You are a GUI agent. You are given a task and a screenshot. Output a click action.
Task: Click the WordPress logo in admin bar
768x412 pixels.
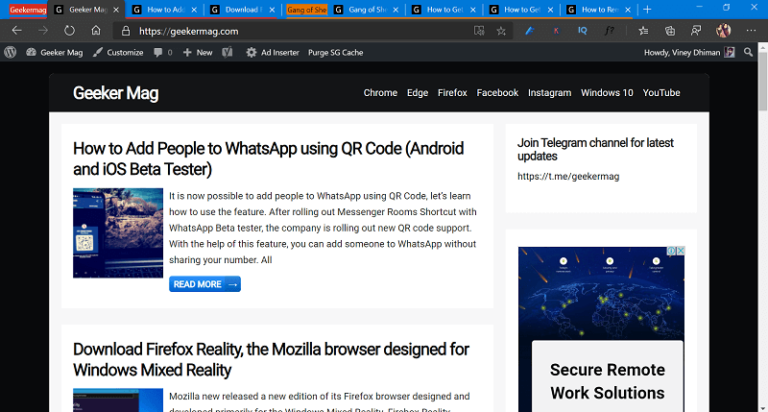pos(10,52)
